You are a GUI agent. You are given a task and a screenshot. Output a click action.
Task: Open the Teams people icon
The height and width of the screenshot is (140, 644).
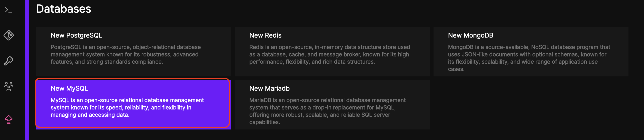(8, 86)
